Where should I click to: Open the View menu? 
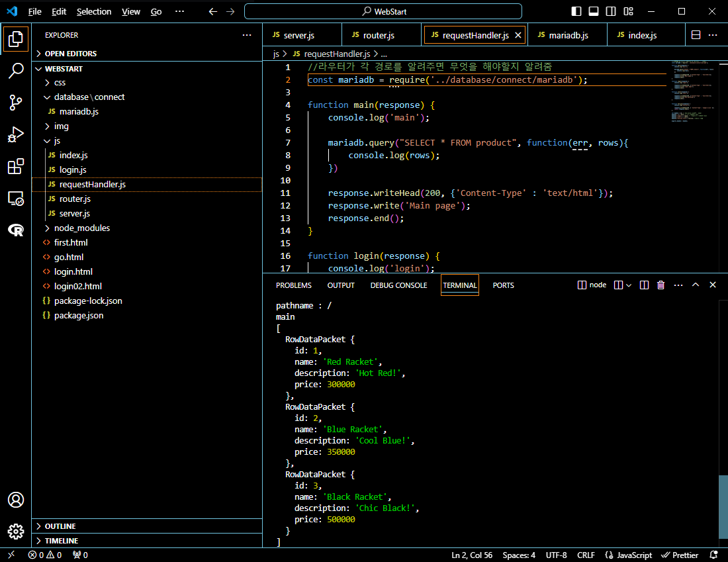pyautogui.click(x=131, y=12)
